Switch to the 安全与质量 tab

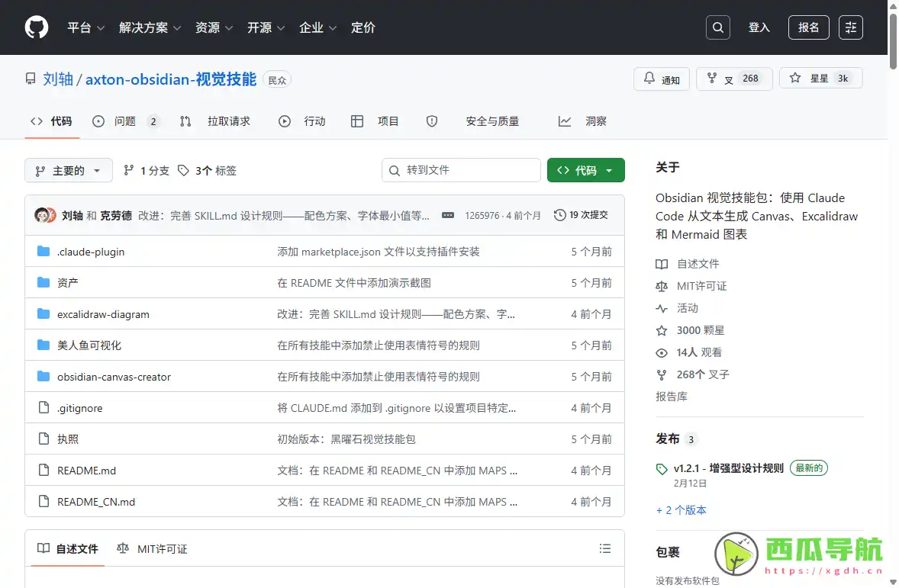(x=472, y=121)
